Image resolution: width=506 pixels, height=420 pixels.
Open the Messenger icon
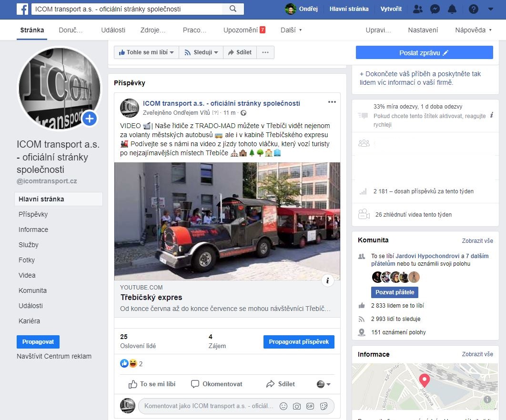435,9
